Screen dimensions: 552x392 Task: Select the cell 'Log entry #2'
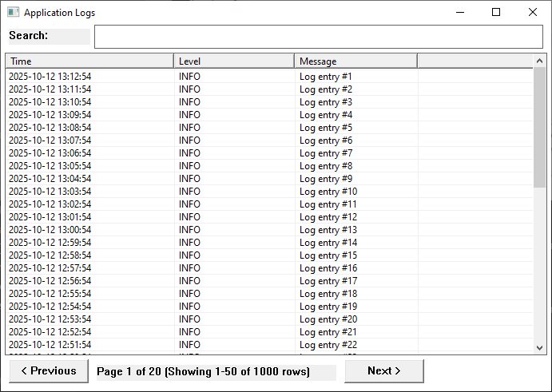[x=326, y=89]
